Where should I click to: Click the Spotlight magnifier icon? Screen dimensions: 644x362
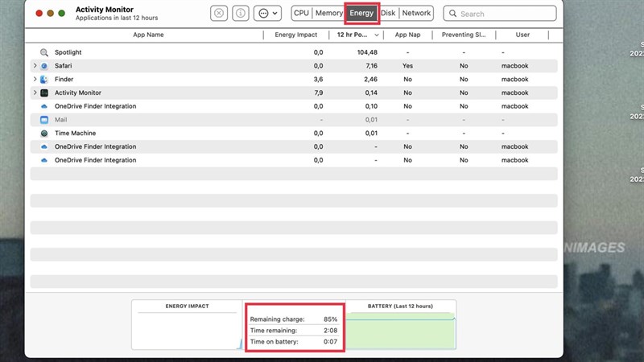(x=44, y=52)
